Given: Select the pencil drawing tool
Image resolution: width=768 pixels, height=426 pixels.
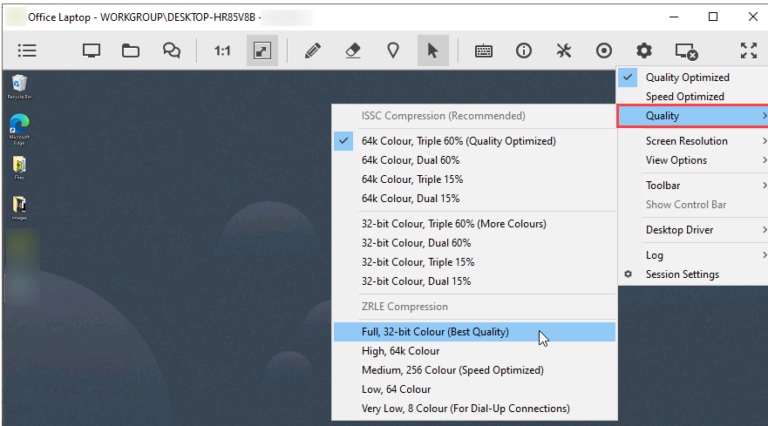Looking at the screenshot, I should (x=312, y=50).
